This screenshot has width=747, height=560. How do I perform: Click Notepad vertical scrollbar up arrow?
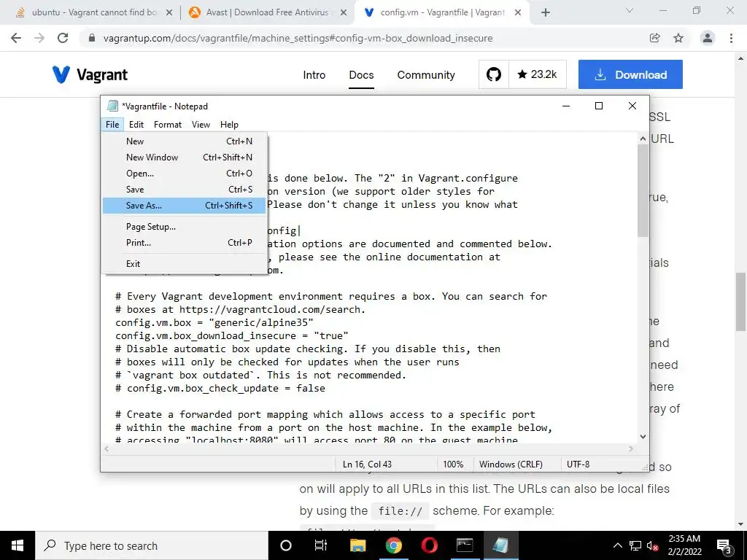tap(643, 139)
